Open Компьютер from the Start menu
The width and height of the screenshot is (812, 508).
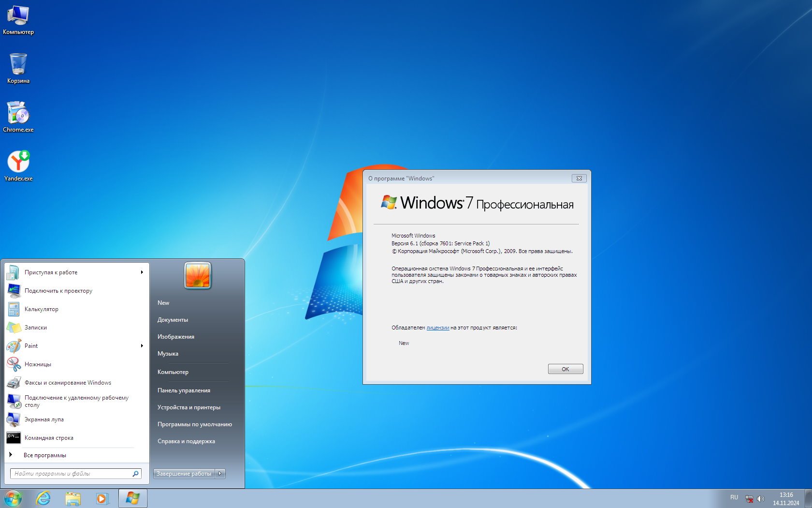coord(173,372)
